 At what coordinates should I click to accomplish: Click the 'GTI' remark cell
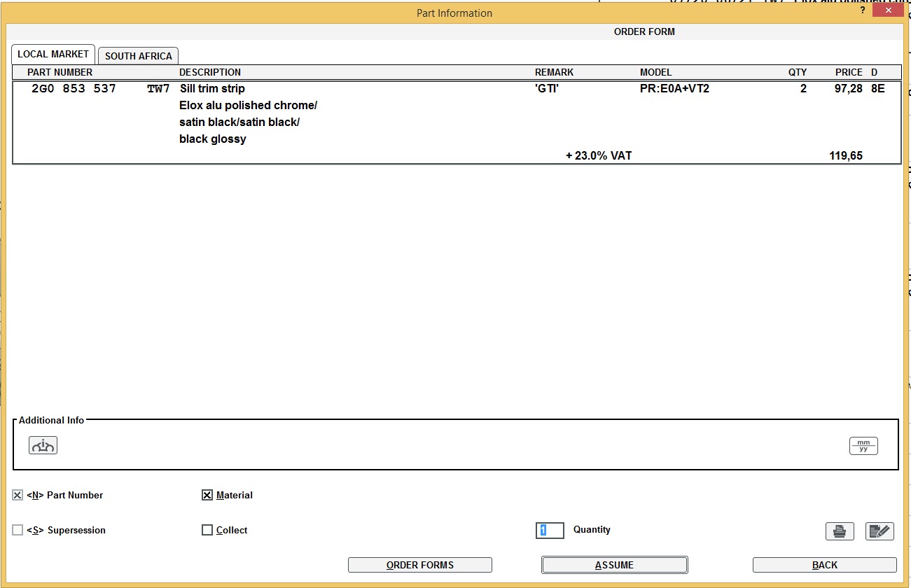click(547, 89)
